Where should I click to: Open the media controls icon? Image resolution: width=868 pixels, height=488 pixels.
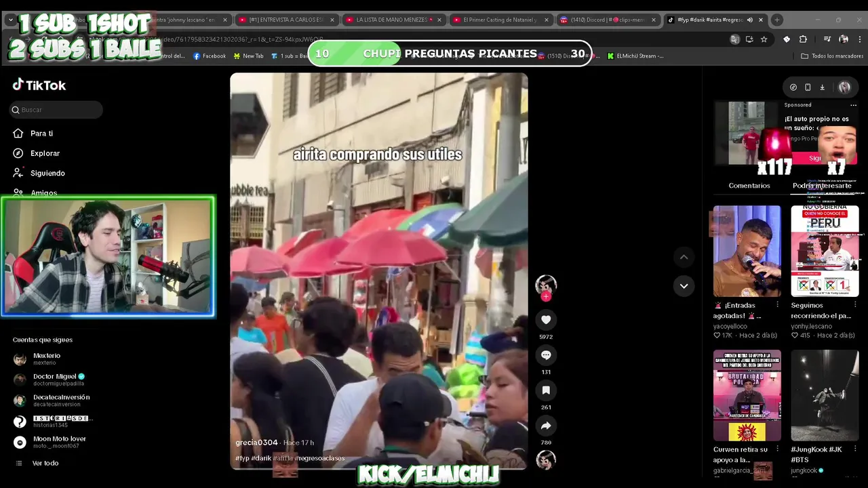pos(827,39)
